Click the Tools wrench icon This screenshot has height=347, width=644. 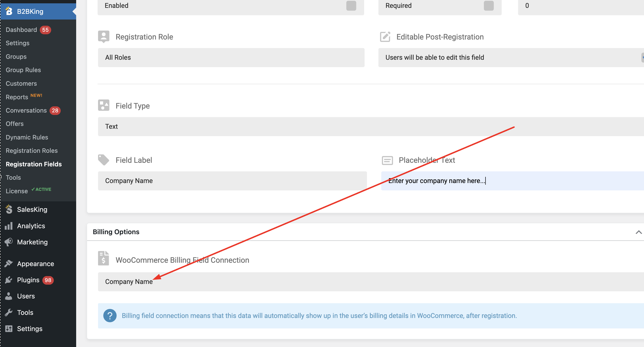coord(9,312)
